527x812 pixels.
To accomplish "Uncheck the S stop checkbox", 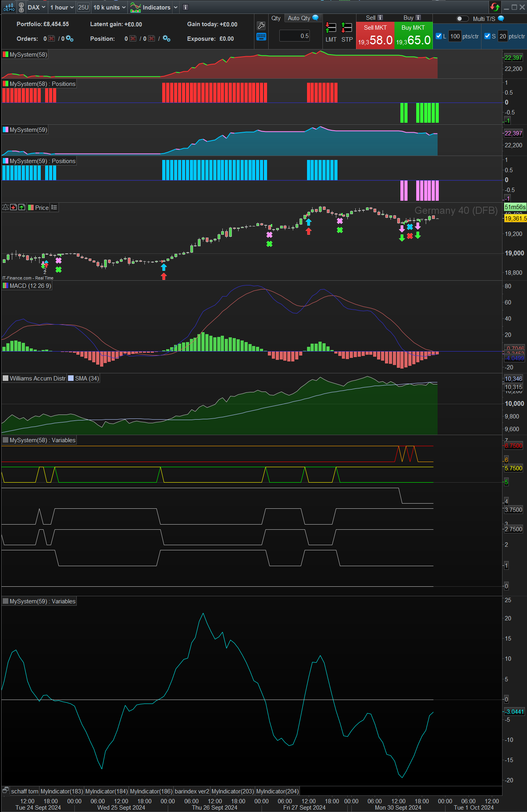I will click(x=487, y=36).
